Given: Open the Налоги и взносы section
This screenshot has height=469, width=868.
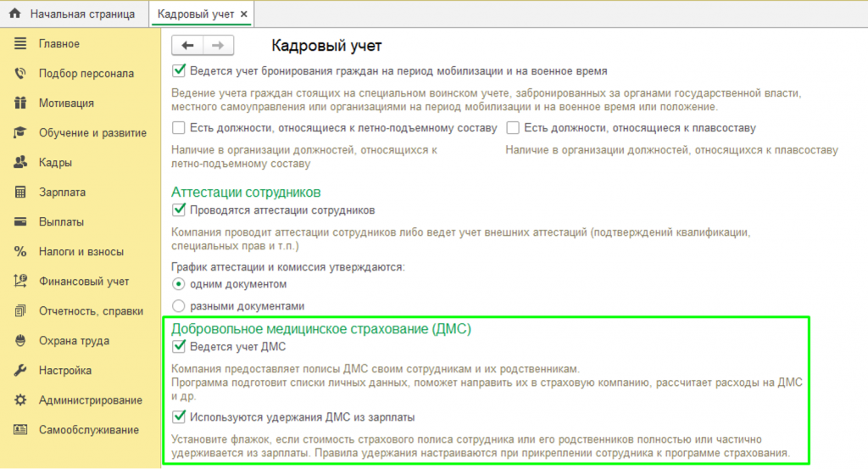Looking at the screenshot, I should click(81, 251).
